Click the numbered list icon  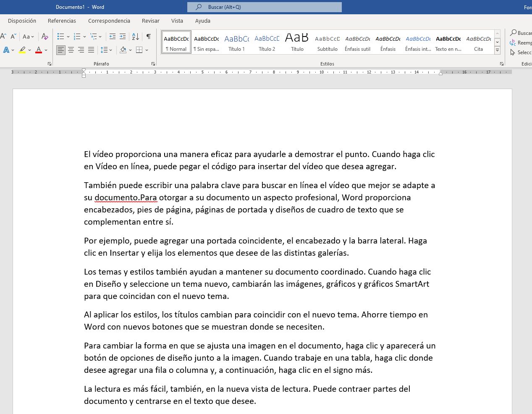pyautogui.click(x=77, y=37)
